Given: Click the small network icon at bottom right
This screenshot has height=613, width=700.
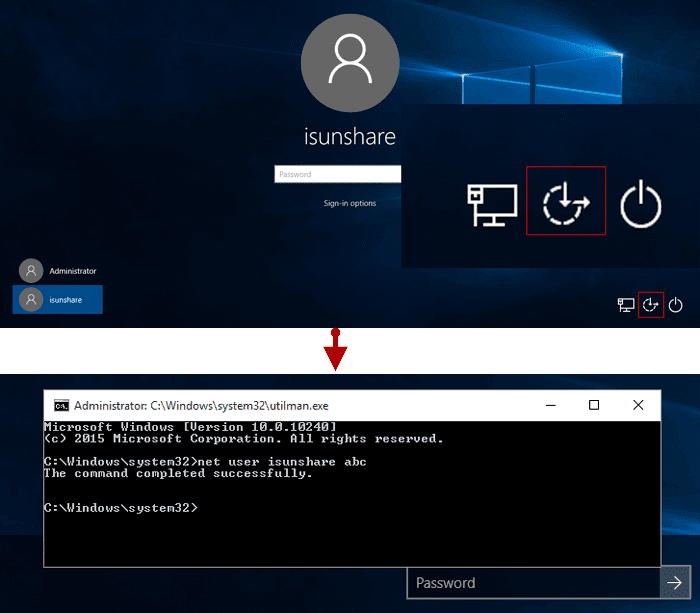Looking at the screenshot, I should click(x=626, y=305).
